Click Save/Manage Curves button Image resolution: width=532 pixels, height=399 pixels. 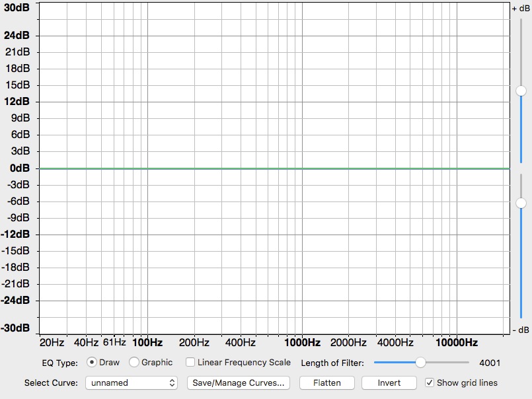point(238,382)
